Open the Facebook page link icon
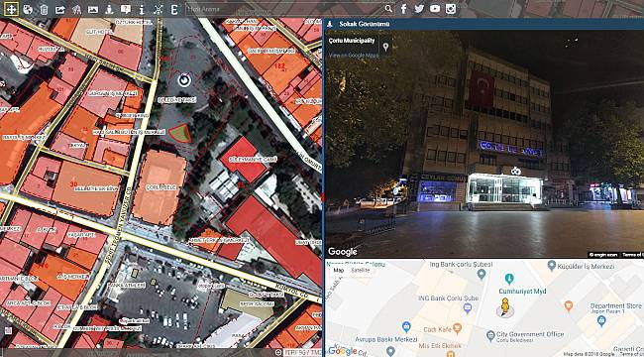Image resolution: width=644 pixels, height=357 pixels. click(403, 9)
